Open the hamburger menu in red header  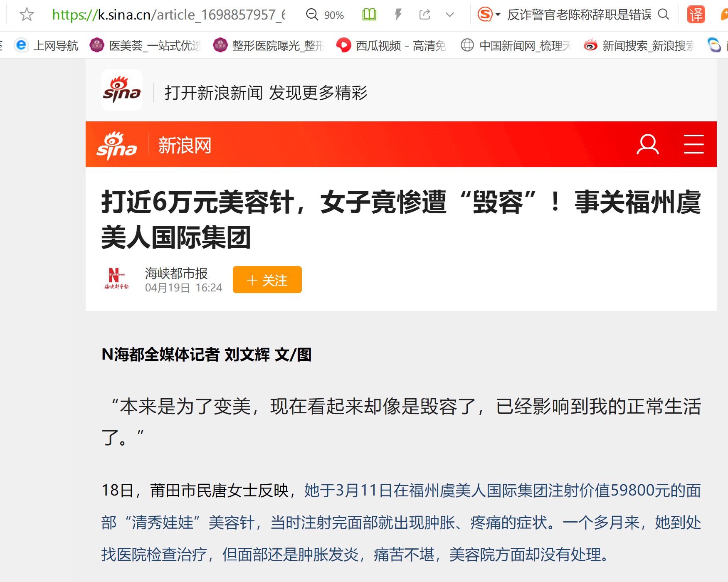[693, 144]
